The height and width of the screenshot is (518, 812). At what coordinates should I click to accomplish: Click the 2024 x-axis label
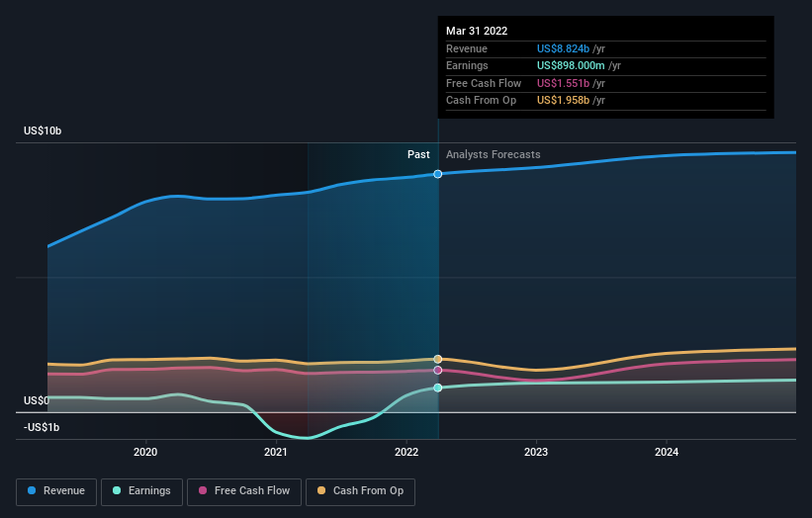[667, 452]
